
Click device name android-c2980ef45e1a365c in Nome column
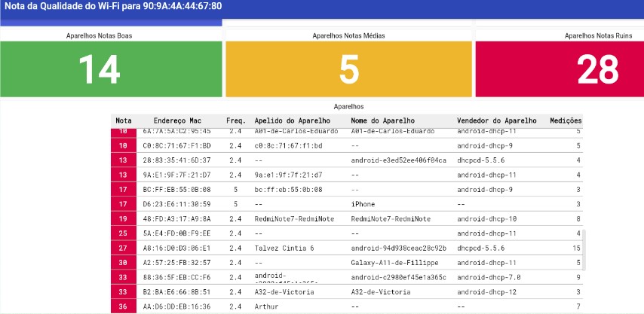[x=399, y=278]
